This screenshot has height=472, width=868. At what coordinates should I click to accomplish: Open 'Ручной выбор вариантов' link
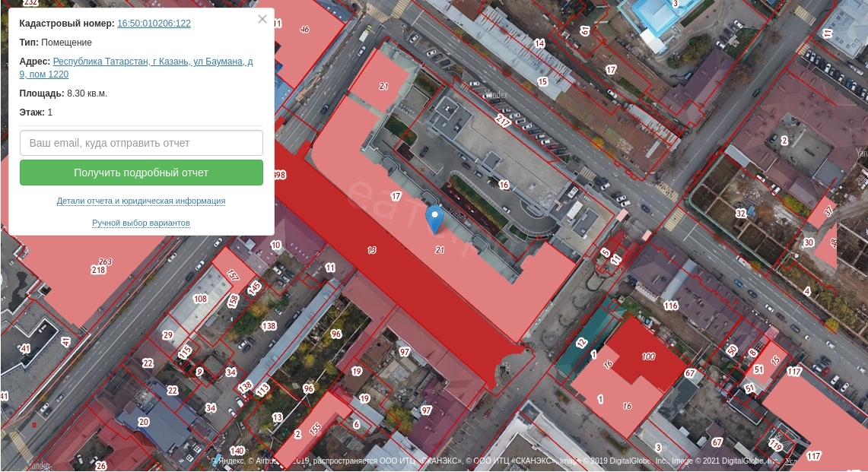[x=141, y=223]
